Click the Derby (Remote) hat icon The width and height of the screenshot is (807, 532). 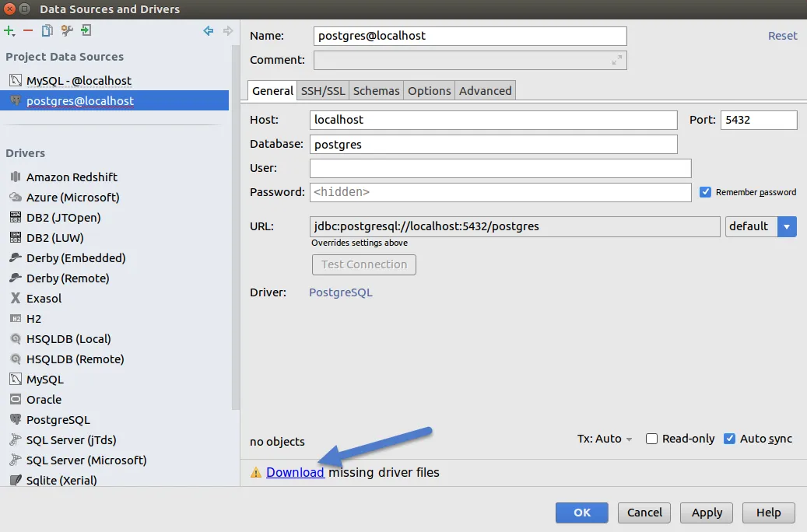coord(16,278)
